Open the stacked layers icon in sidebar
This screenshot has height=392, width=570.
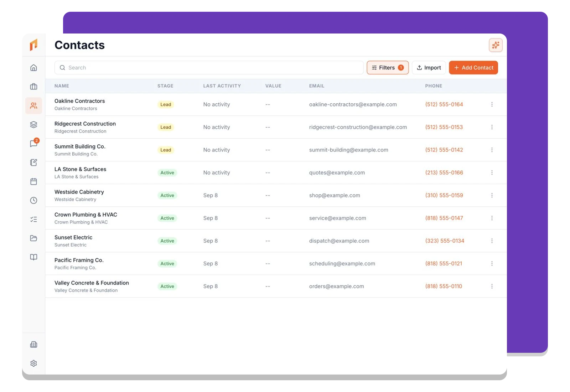tap(33, 124)
